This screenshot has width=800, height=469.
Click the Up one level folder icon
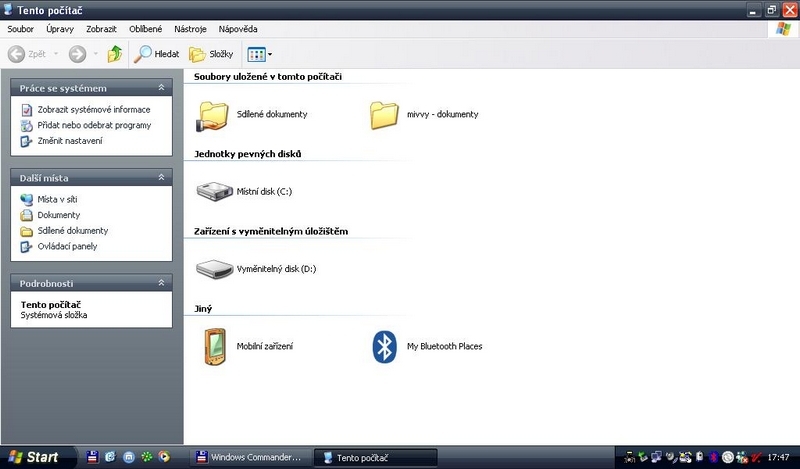click(x=115, y=54)
